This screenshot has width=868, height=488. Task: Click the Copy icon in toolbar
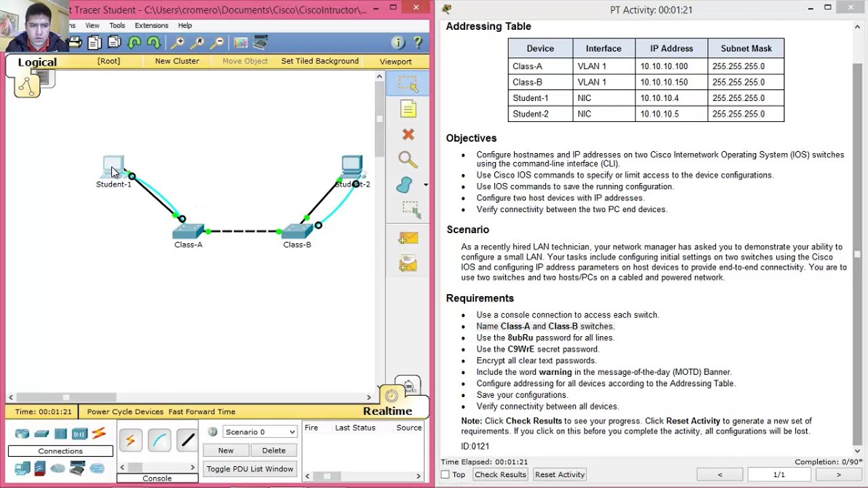point(94,43)
